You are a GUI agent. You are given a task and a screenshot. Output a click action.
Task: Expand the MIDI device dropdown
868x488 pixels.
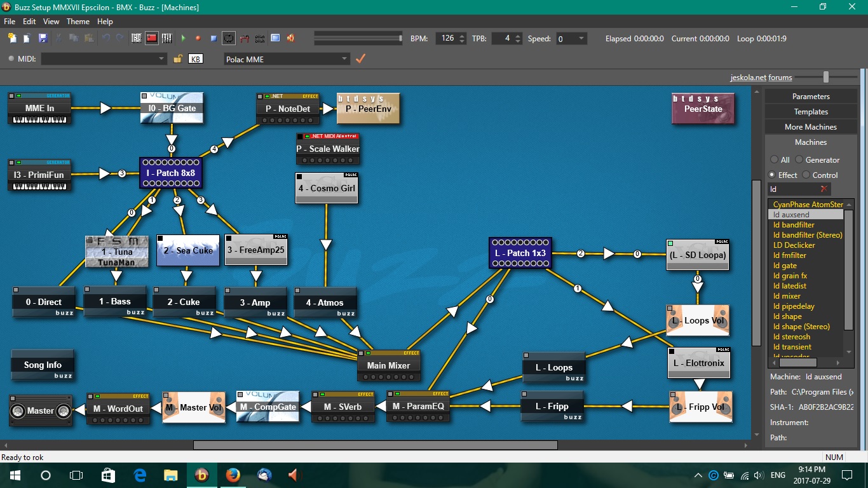coord(162,59)
